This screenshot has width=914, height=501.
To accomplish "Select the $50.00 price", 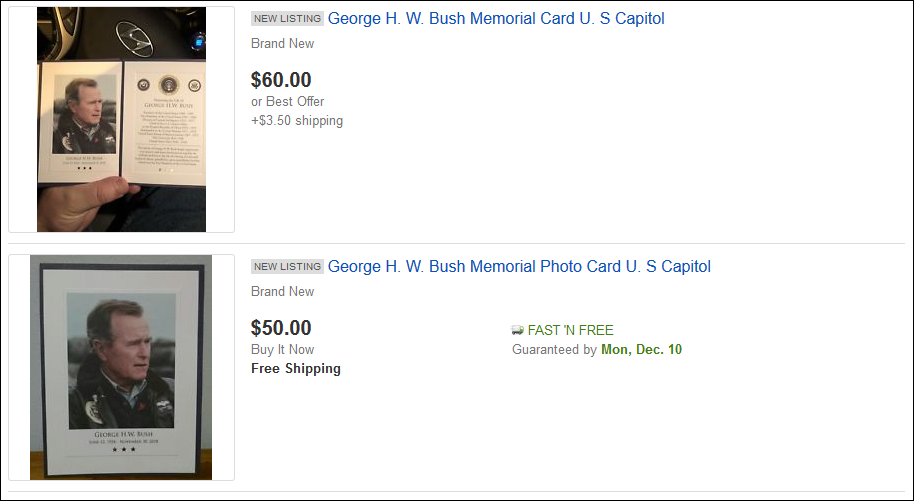I will pos(281,328).
